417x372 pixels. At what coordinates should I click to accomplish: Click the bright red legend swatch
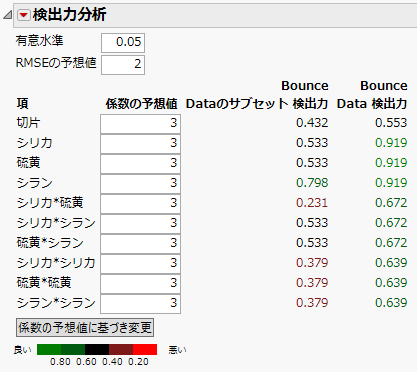click(145, 349)
